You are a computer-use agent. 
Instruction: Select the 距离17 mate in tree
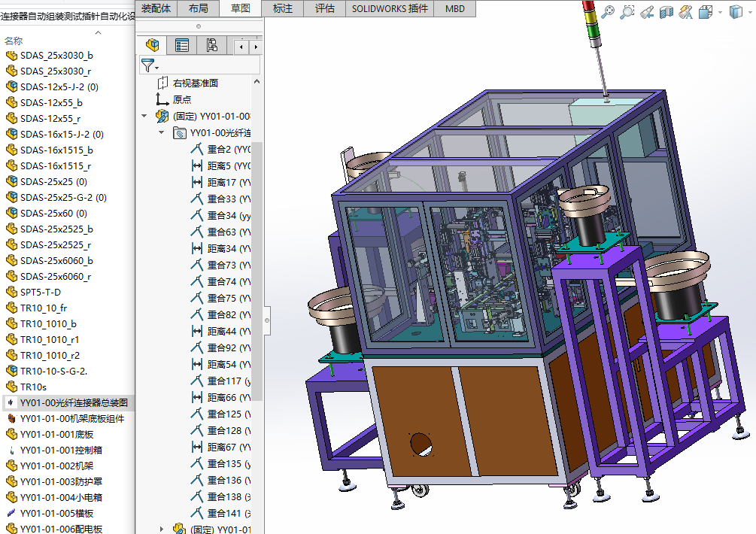click(221, 182)
